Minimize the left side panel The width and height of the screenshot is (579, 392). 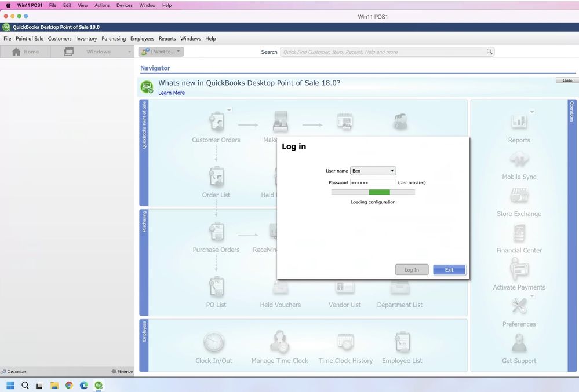(122, 371)
